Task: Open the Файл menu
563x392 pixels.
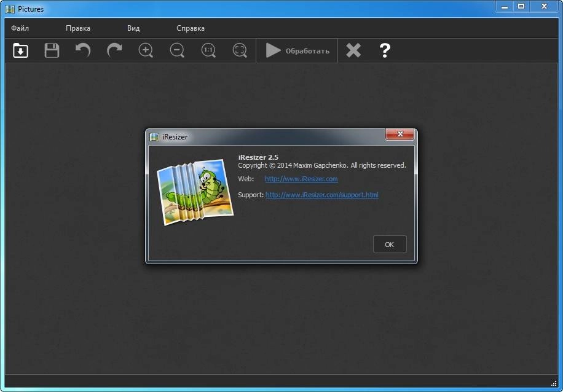Action: coord(20,28)
